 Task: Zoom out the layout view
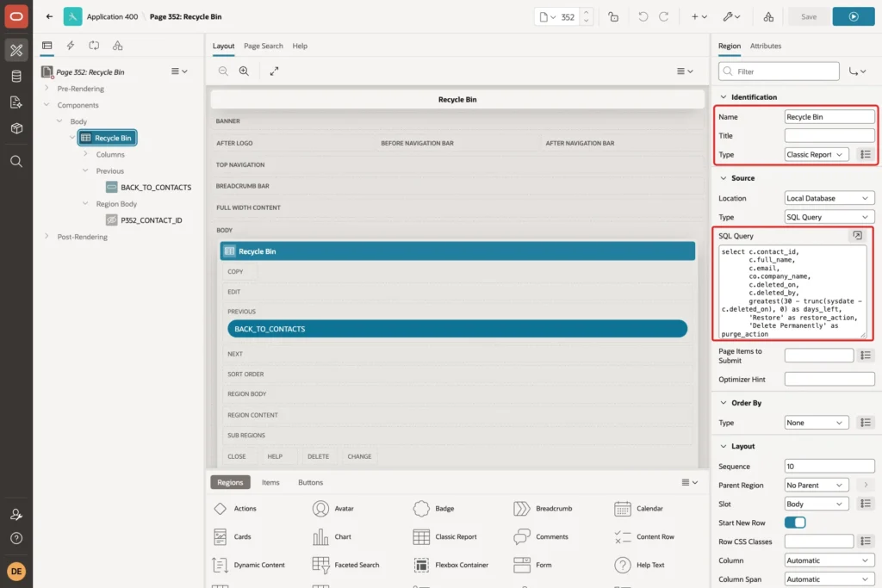223,71
